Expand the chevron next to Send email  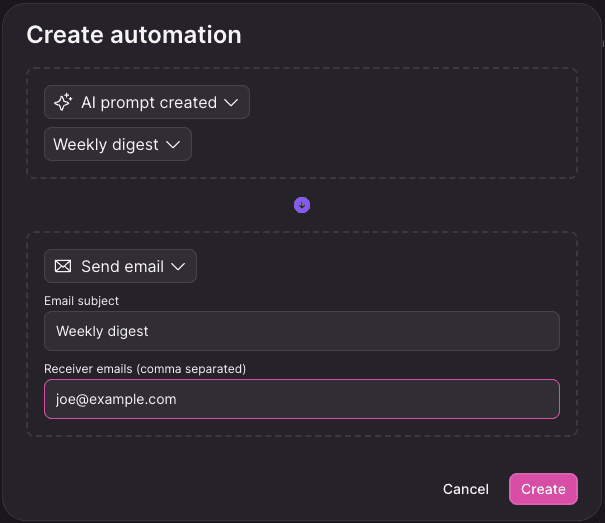click(178, 267)
